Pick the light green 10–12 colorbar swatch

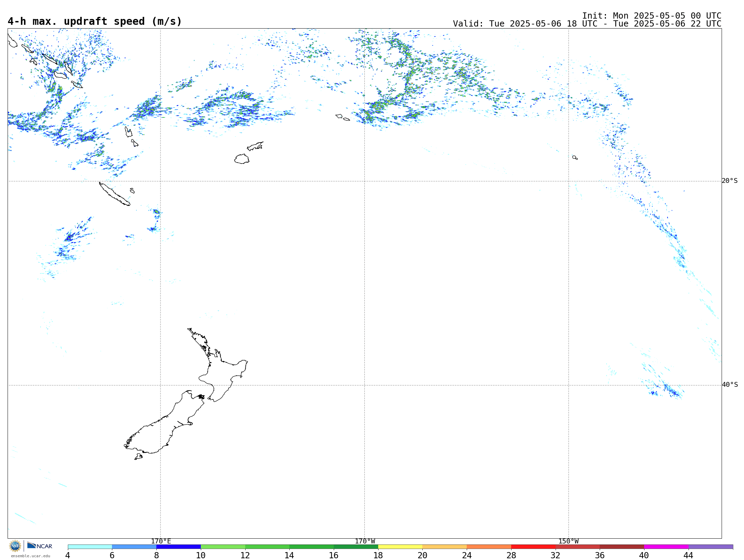coord(223,547)
